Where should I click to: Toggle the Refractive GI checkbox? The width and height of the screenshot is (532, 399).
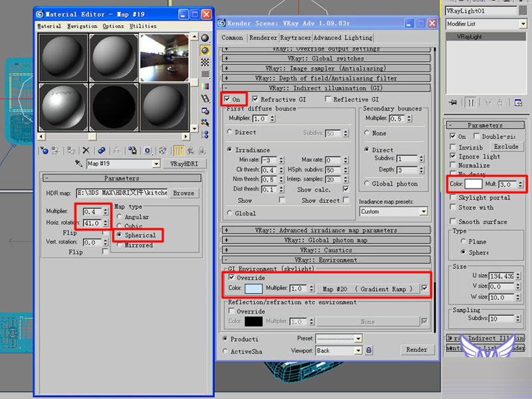pyautogui.click(x=255, y=99)
